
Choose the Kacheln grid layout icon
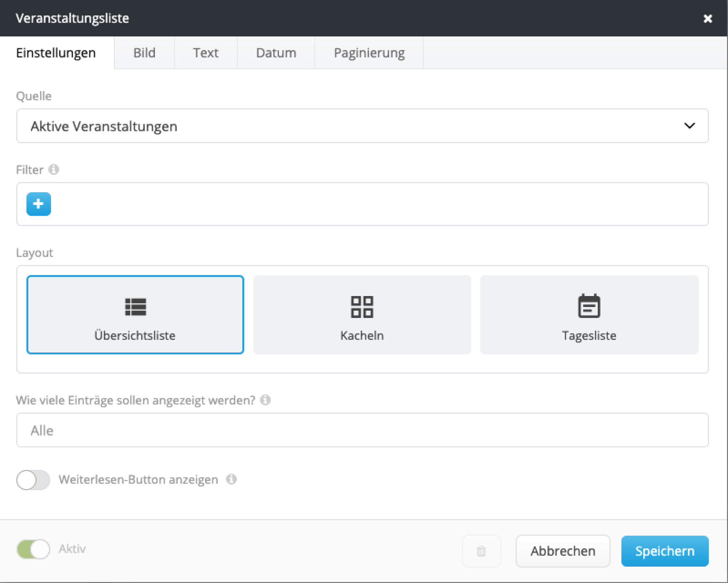point(362,307)
